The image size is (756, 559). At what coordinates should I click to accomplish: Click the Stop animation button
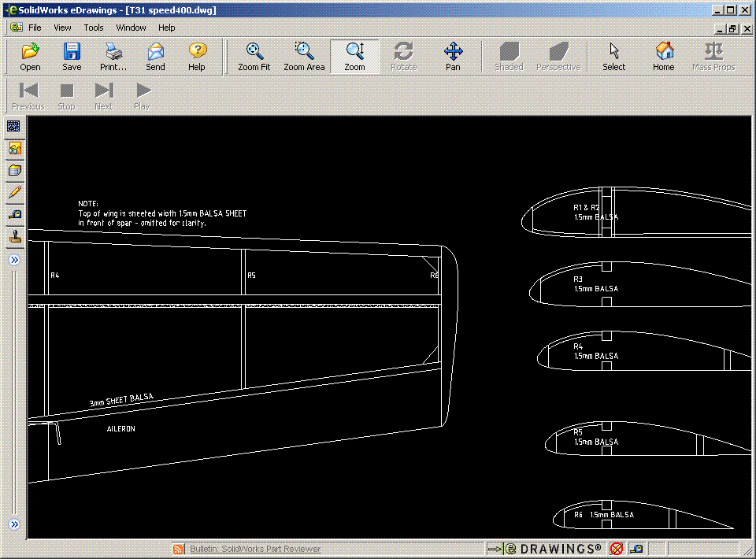[x=66, y=96]
